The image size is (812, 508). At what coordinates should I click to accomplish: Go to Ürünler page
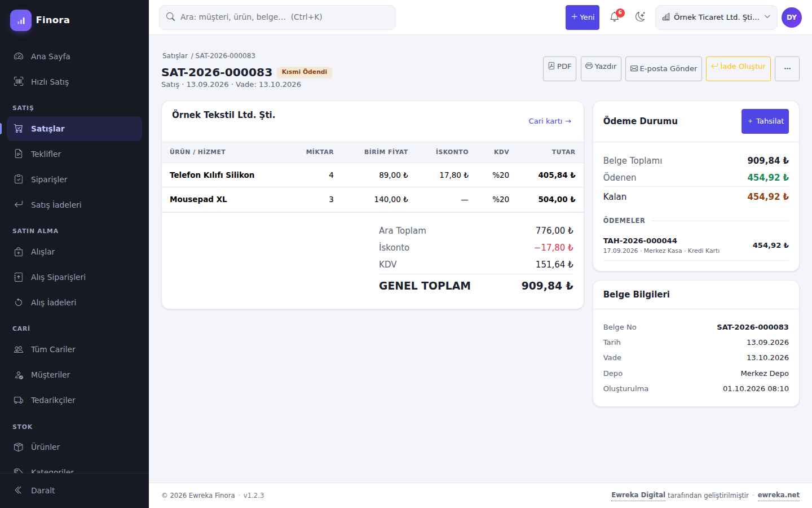(74, 447)
